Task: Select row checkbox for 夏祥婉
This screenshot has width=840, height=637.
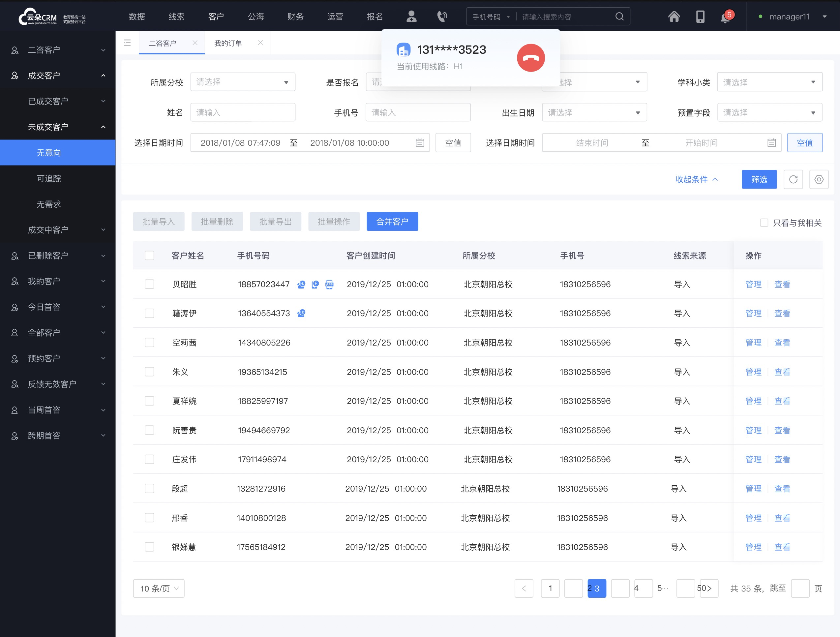Action: (x=150, y=401)
